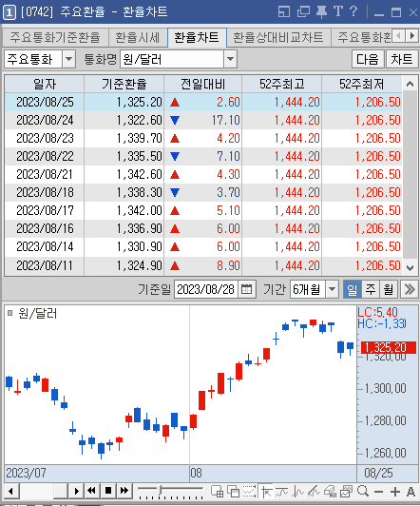This screenshot has width=420, height=506.
Task: Select the 2023/08/25 date cell
Action: (45, 103)
